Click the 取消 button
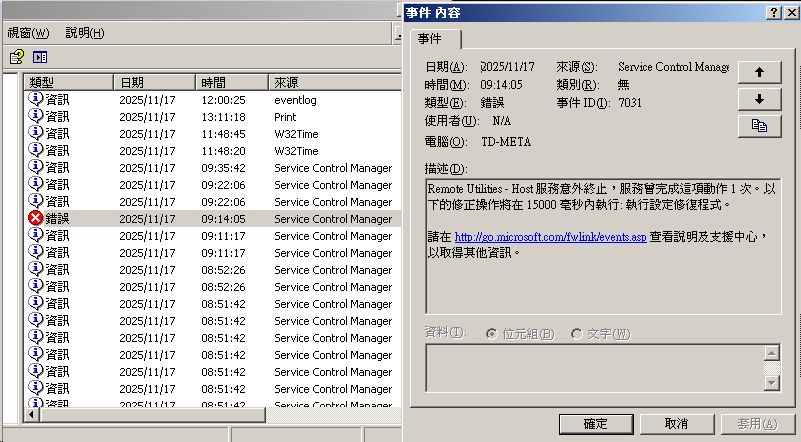801x442 pixels. 676,424
